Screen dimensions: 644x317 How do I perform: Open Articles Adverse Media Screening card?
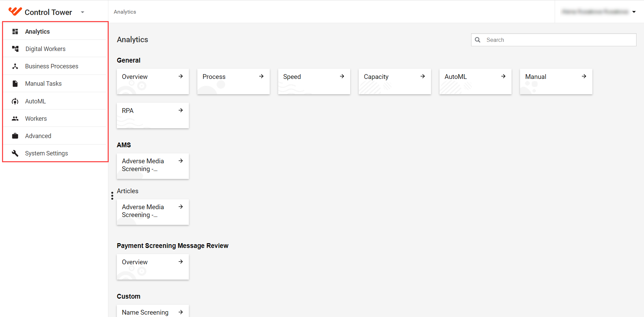153,212
